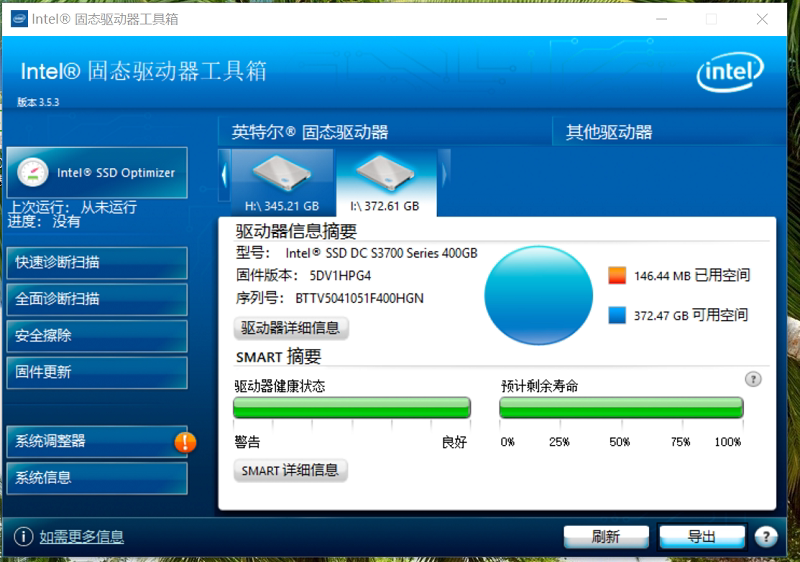Click the 驱动器健康状态 health bar
The height and width of the screenshot is (562, 800).
352,408
